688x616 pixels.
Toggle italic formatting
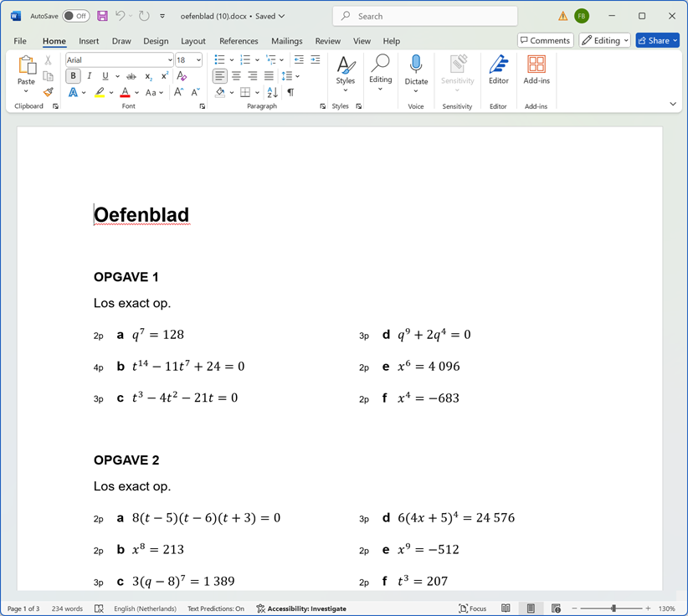point(89,76)
